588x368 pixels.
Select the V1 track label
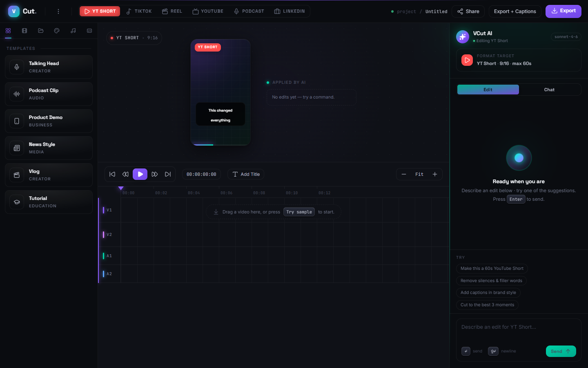[109, 210]
